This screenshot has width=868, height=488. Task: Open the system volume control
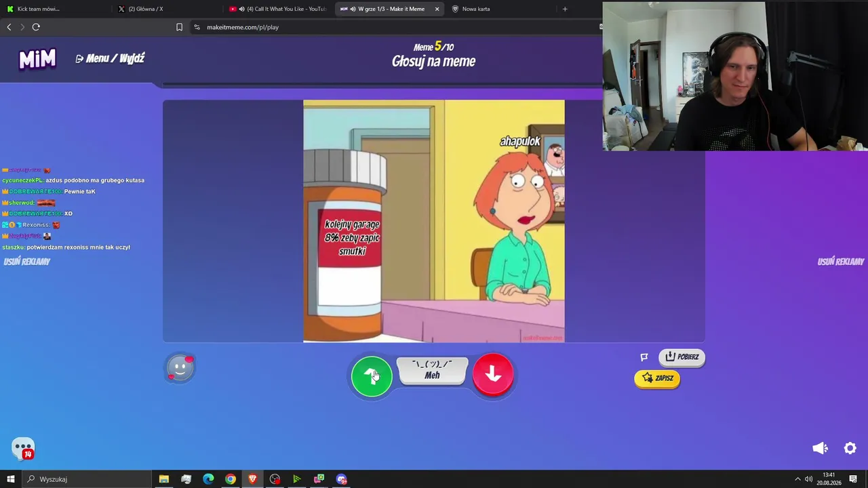tap(808, 479)
